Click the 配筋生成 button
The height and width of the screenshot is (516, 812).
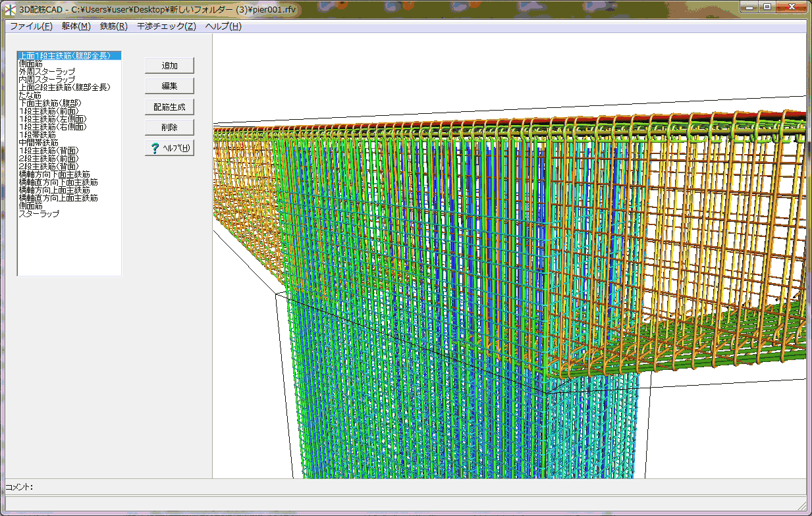[169, 107]
